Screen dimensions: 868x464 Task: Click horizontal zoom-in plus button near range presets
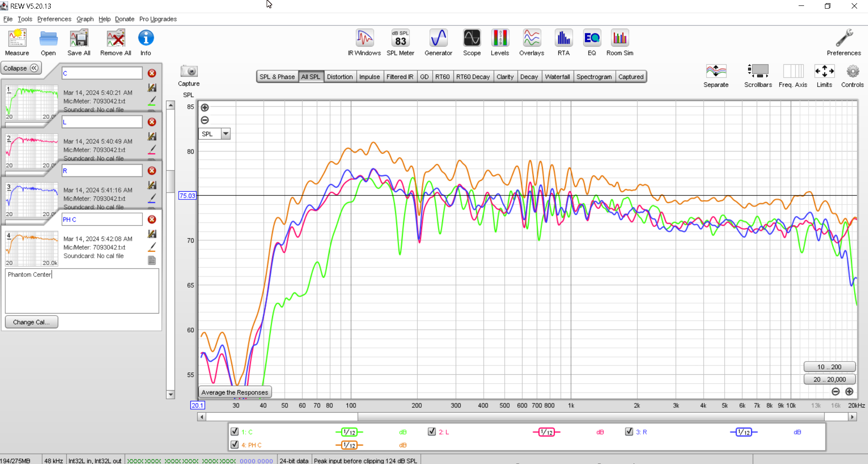(x=849, y=391)
